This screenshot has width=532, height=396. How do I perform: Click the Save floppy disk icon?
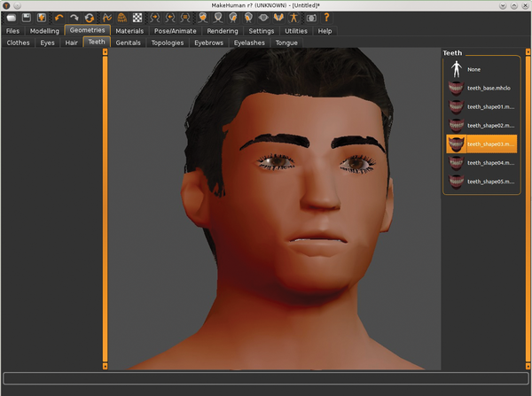[x=27, y=18]
